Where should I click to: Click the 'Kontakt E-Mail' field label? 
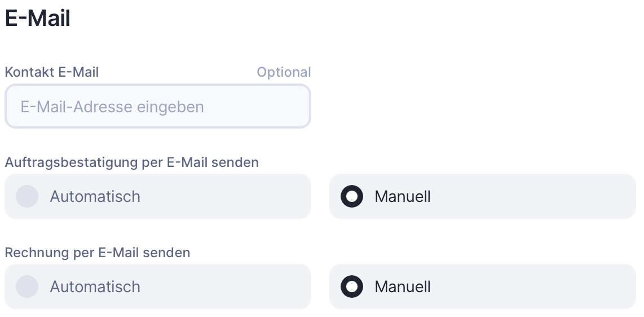(x=52, y=72)
